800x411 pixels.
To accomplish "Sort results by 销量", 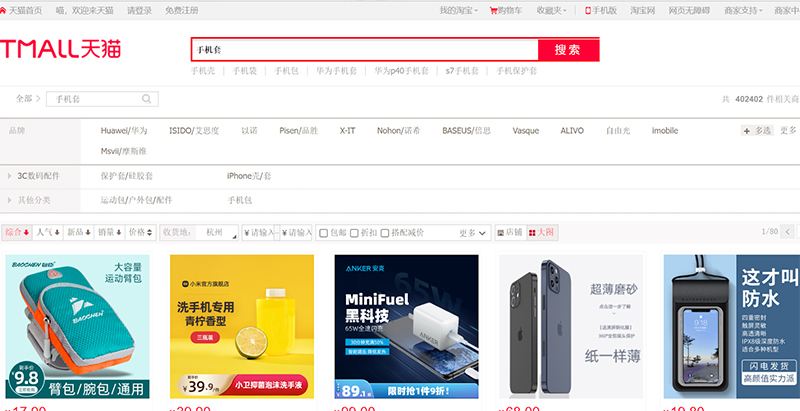I will click(109, 233).
